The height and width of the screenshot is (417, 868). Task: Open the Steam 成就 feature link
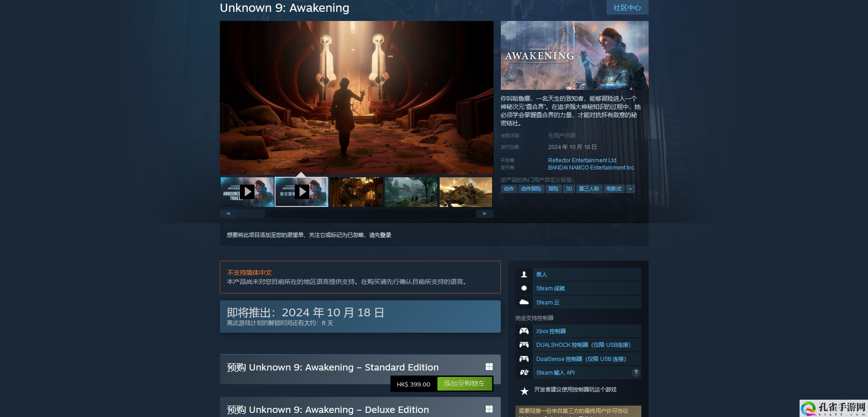pos(551,288)
